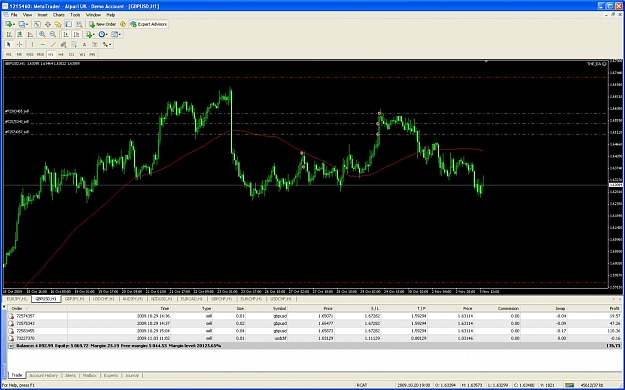Open the Profiles toolbar icon
This screenshot has height=390, width=625.
click(22, 24)
